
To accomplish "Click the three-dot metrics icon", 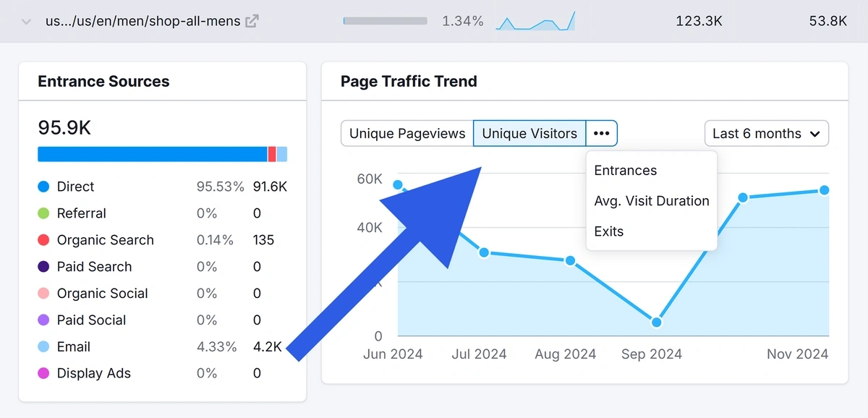I will [x=601, y=133].
